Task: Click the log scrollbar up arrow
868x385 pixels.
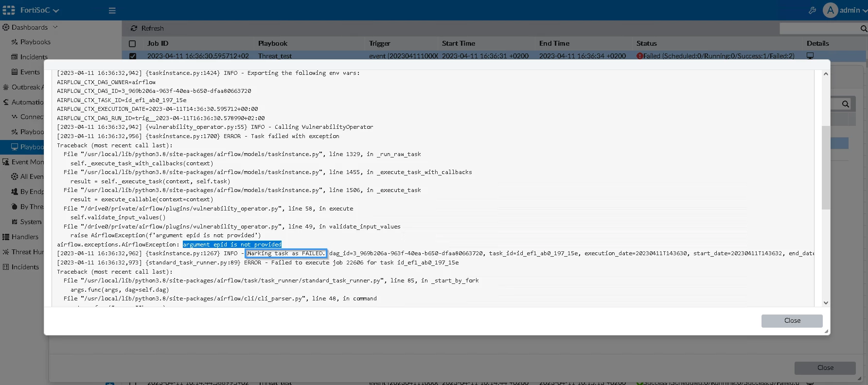Action: coord(826,74)
